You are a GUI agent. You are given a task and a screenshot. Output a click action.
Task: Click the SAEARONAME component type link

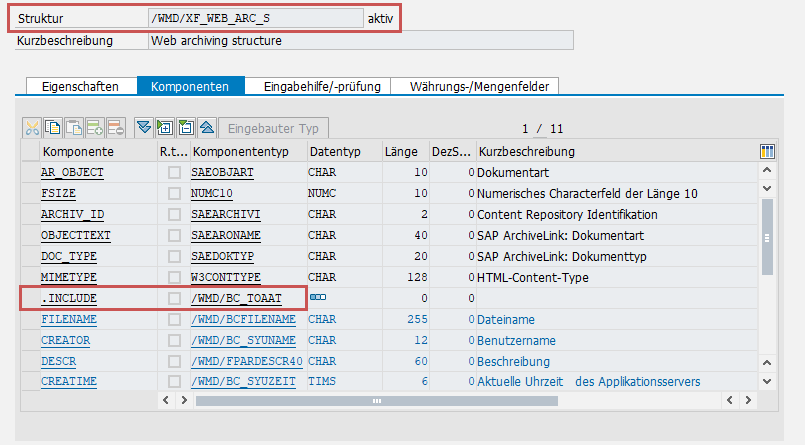226,235
